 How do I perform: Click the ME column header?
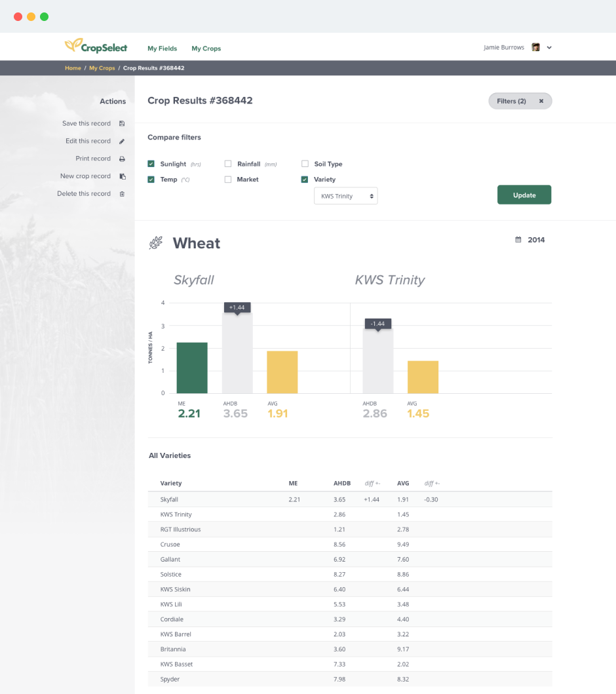click(293, 484)
